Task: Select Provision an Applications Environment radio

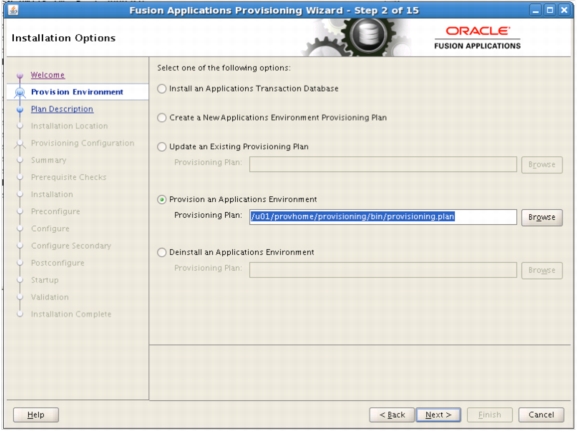Action: [162, 200]
